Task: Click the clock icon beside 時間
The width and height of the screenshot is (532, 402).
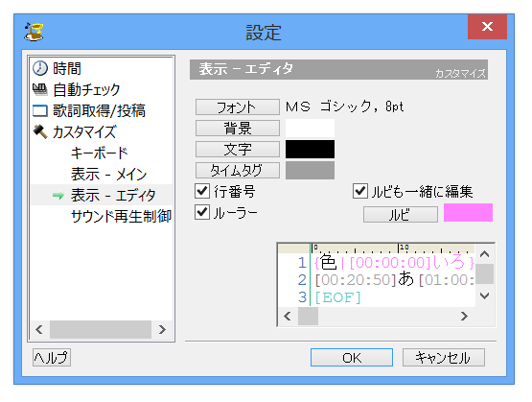Action: click(40, 68)
